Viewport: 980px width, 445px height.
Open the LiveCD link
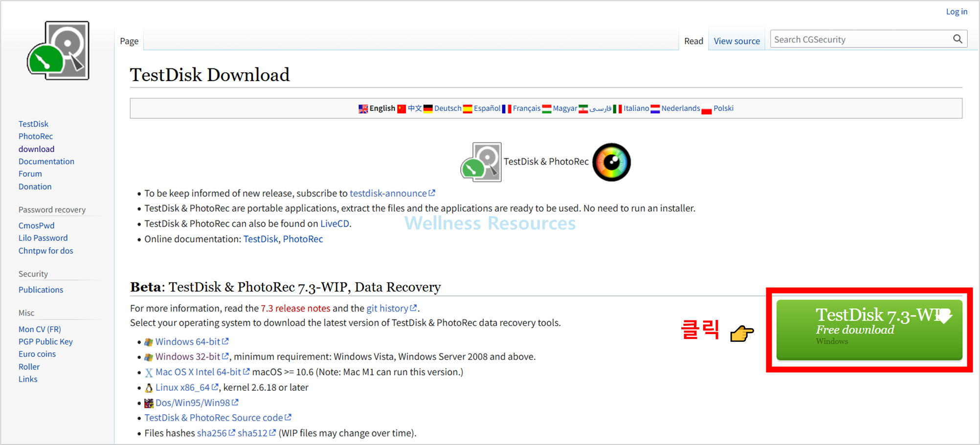point(334,224)
